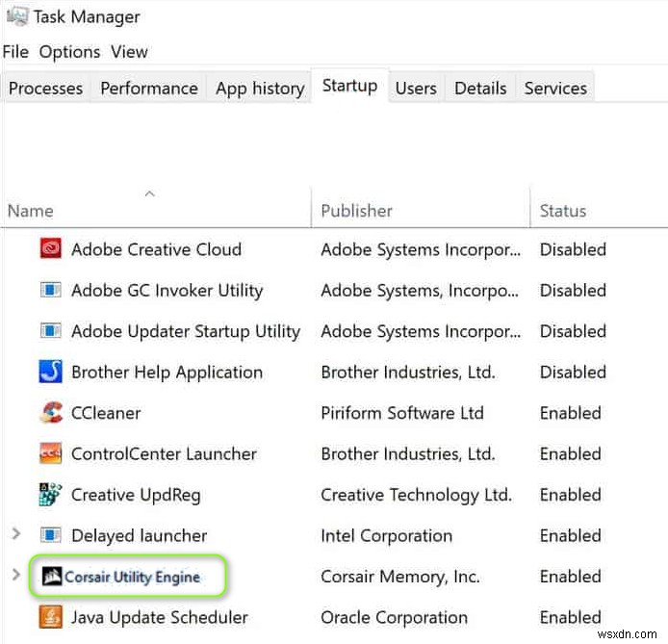Click the Brother Help Application icon

coord(50,371)
